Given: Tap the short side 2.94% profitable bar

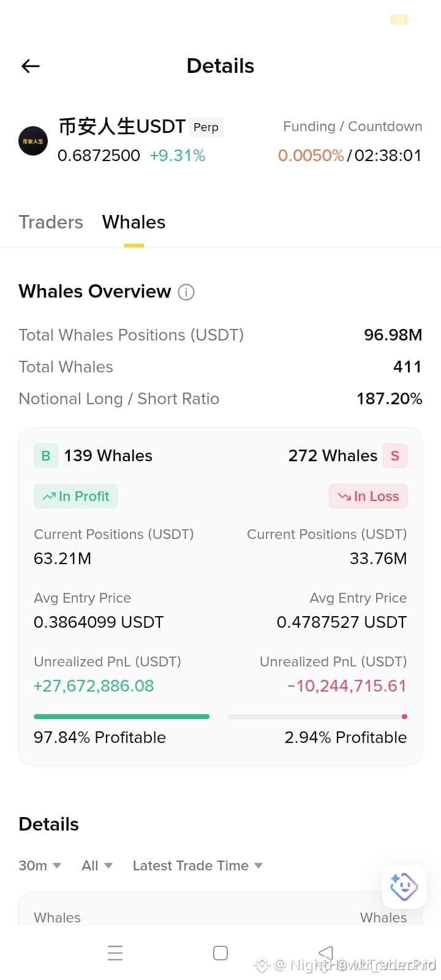Looking at the screenshot, I should (317, 716).
